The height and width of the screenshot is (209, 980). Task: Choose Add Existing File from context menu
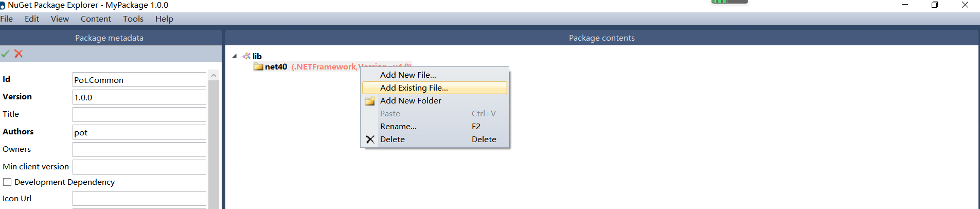pos(414,88)
